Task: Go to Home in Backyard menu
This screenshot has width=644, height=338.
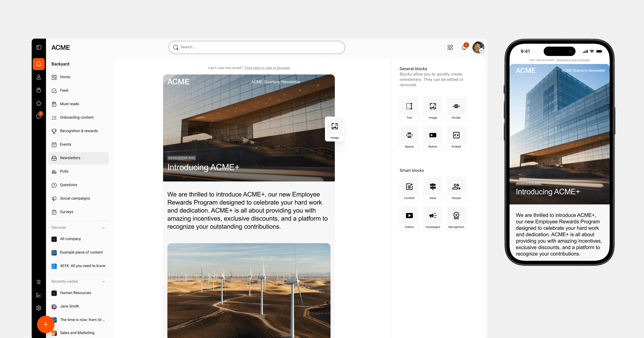Action: point(78,77)
